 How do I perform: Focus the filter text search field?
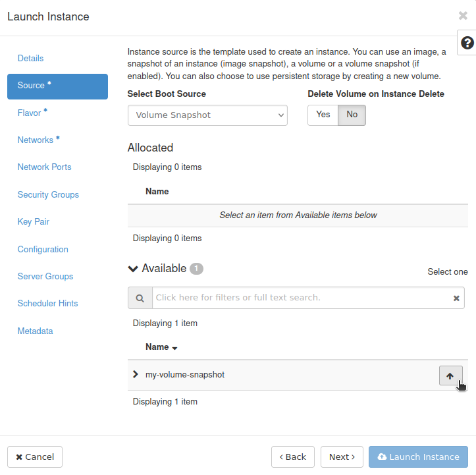pos(300,298)
